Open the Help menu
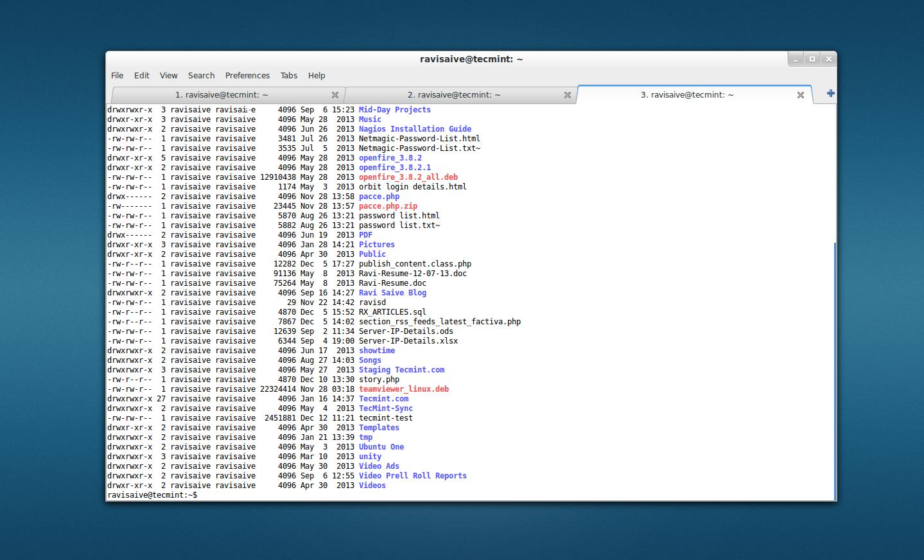924x560 pixels. 316,75
